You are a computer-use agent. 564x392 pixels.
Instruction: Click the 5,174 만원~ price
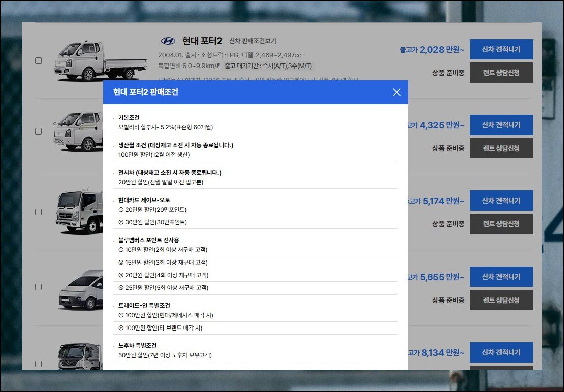coord(444,201)
